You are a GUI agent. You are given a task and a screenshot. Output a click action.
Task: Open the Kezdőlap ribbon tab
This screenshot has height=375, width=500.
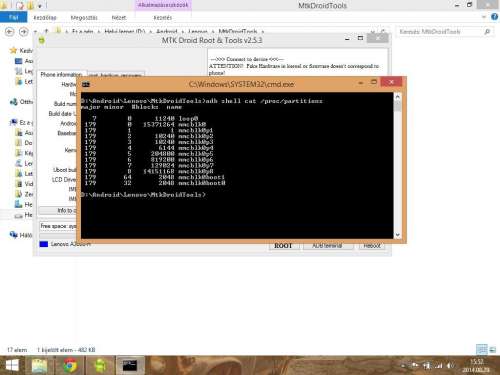(45, 18)
